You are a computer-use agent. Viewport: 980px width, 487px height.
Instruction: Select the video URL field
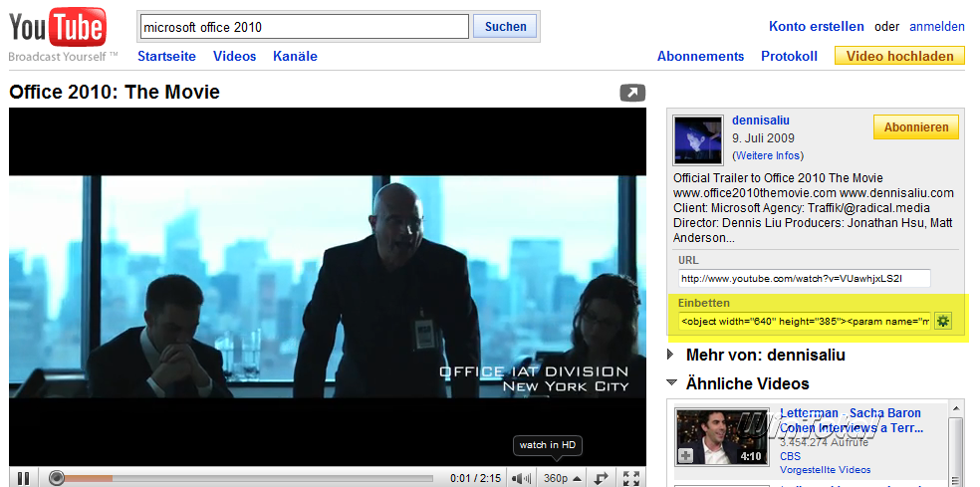point(805,278)
